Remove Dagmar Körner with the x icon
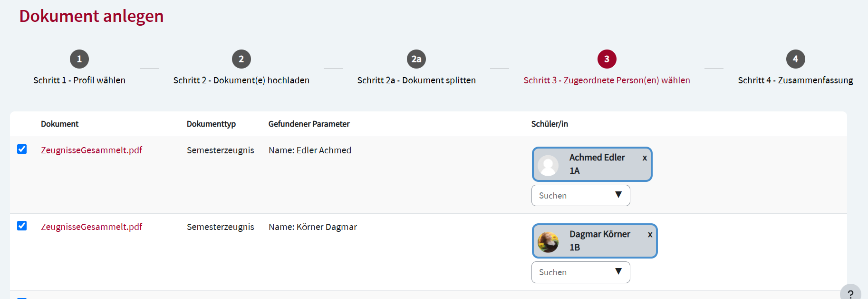Viewport: 868px width, 299px height. tap(650, 235)
